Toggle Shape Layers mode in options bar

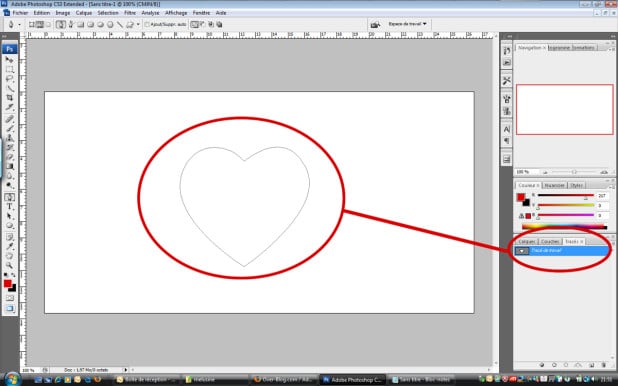click(32, 24)
